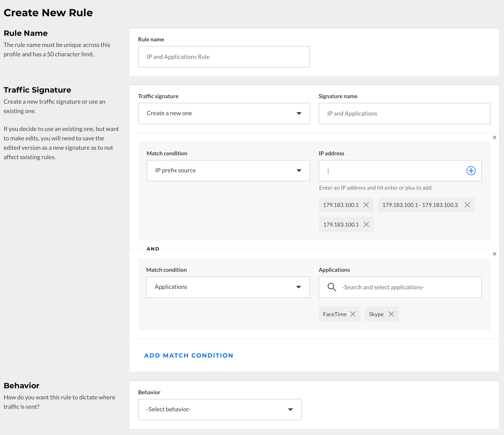Expand the IP prefix source match condition dropdown
Screen dimensions: 504x435
pos(228,171)
